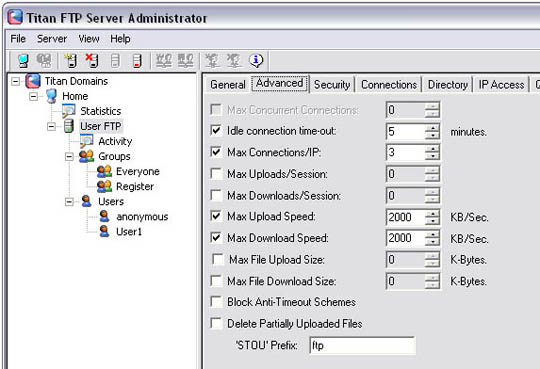The width and height of the screenshot is (540, 369).
Task: Enable the Max Uploads/Session checkbox
Action: pyautogui.click(x=216, y=174)
